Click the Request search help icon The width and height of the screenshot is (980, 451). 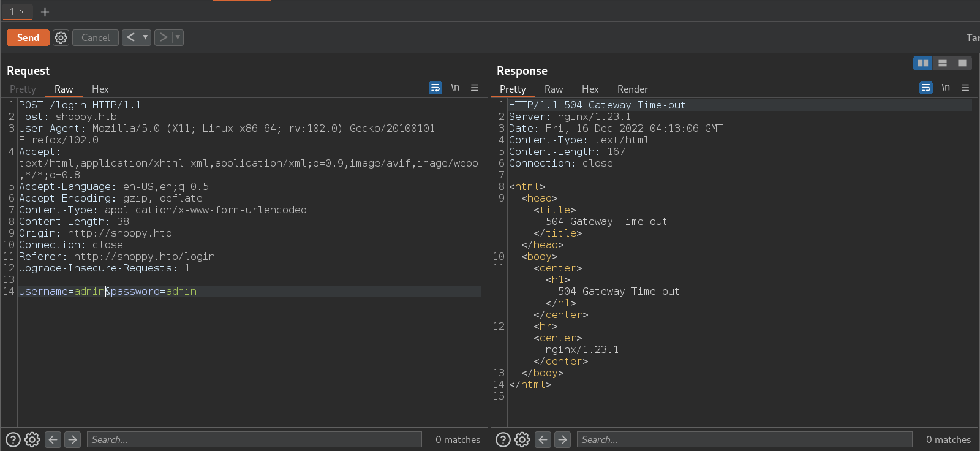(13, 439)
